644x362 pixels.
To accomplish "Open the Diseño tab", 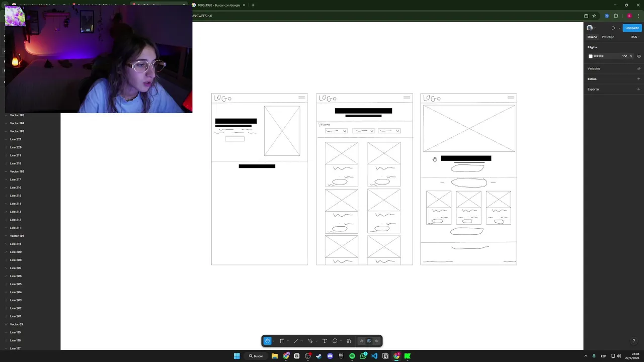I will tap(592, 37).
